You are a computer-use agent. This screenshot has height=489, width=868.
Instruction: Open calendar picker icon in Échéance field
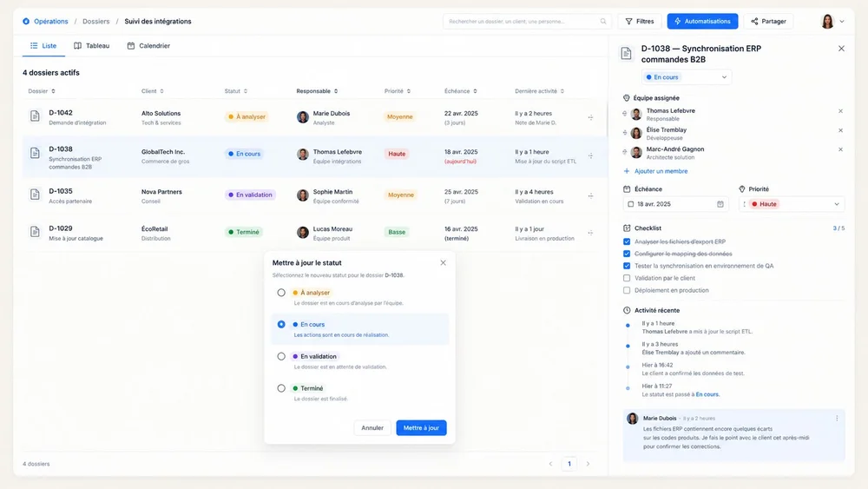coord(720,204)
